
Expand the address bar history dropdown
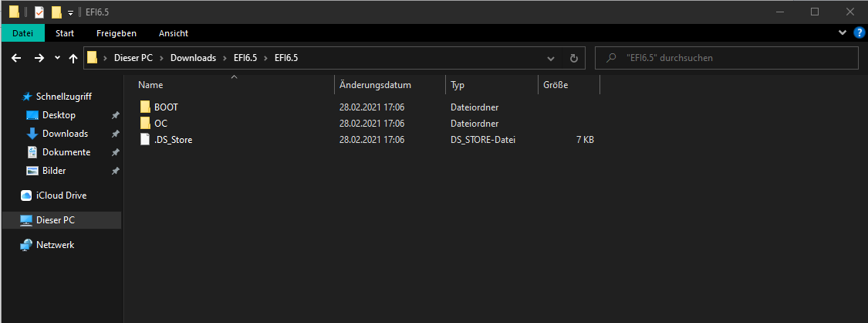tap(550, 58)
